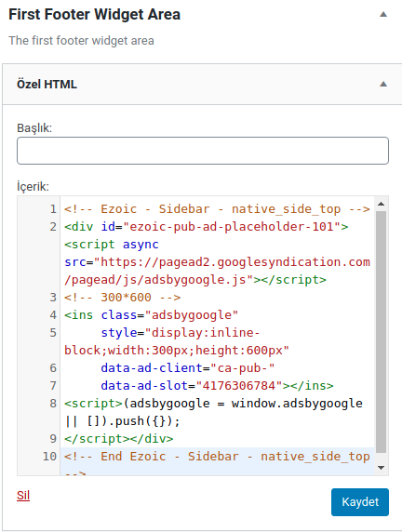The height and width of the screenshot is (532, 402).
Task: Click the Özel HTML widget title
Action: tap(47, 84)
